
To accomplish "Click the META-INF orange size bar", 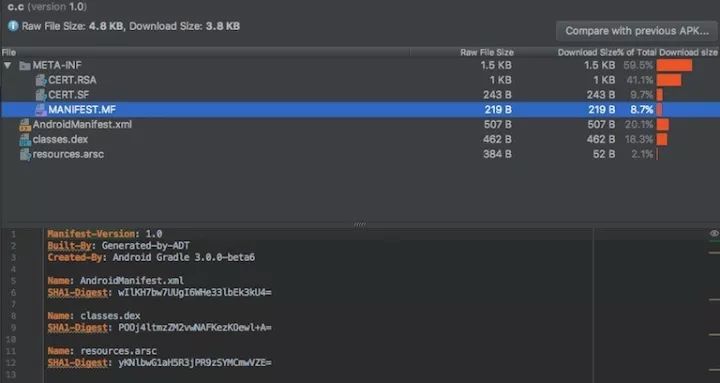I will [674, 65].
